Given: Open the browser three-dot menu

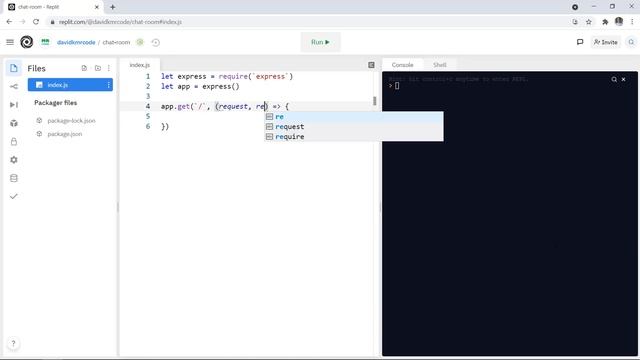Looking at the screenshot, I should [x=632, y=22].
